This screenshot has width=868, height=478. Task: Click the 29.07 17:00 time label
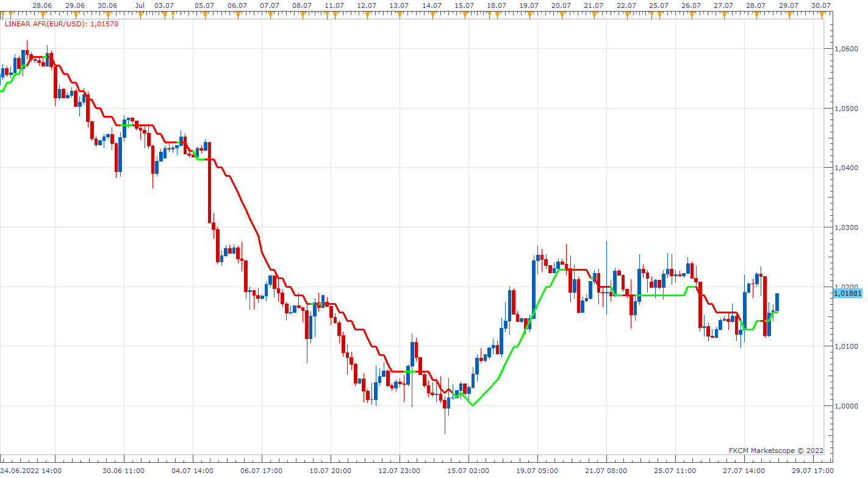[x=813, y=471]
